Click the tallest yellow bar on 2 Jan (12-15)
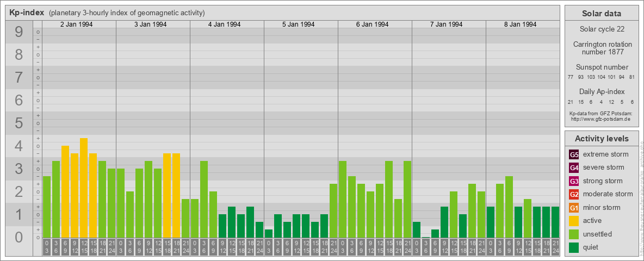Screen dimensions: 644x261 84,188
